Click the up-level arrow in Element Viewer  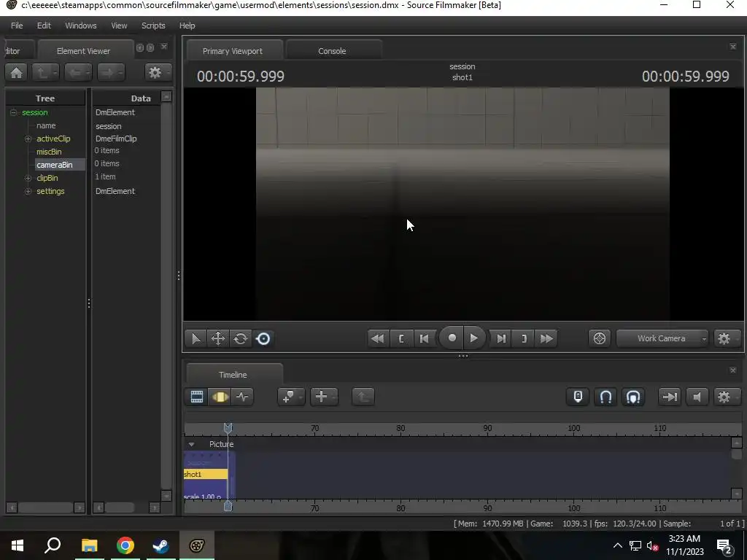(45, 72)
